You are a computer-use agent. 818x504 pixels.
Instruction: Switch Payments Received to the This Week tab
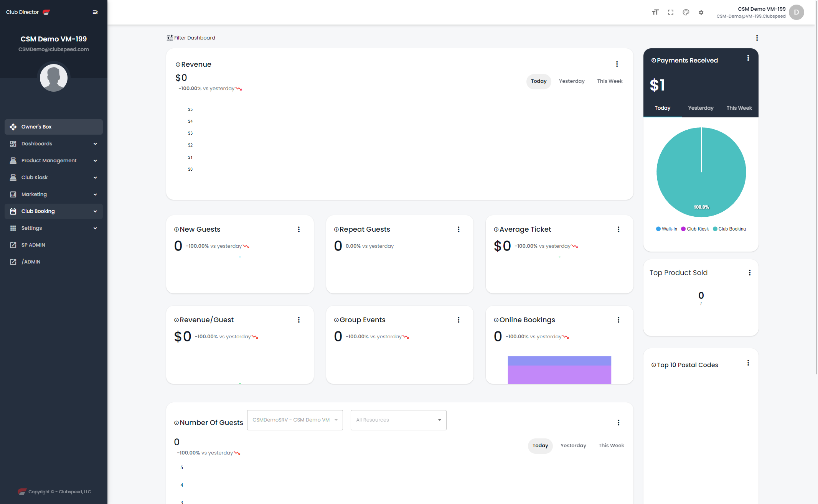pyautogui.click(x=739, y=108)
